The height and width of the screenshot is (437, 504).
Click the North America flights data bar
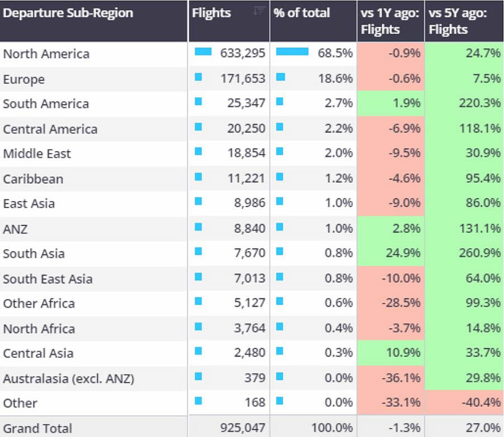click(x=203, y=51)
